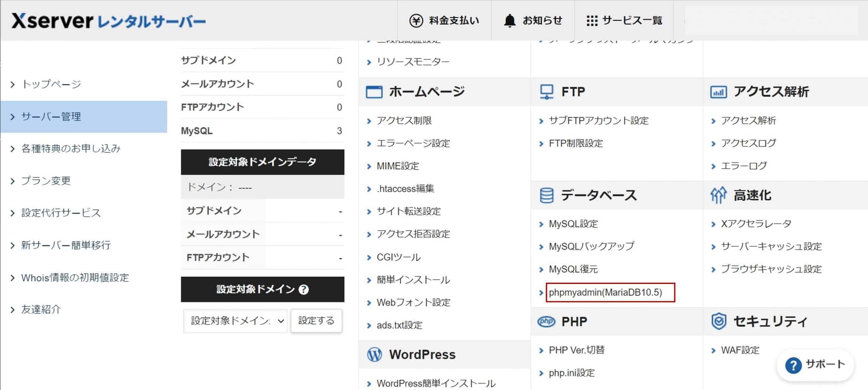Click the 設定対象ドメインデータ header
Image resolution: width=868 pixels, height=390 pixels.
[x=262, y=162]
